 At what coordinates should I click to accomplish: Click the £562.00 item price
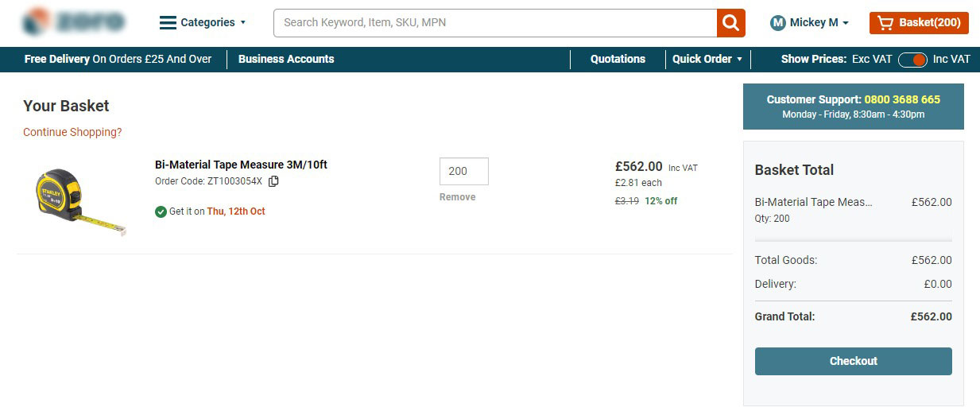tap(638, 166)
